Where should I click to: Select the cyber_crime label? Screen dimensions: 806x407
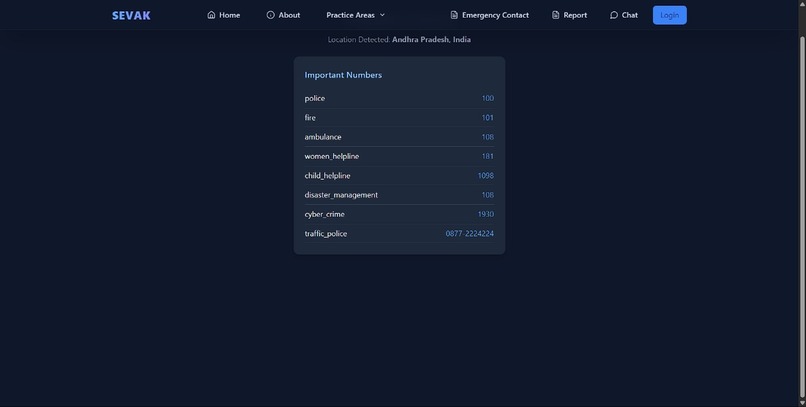[x=324, y=214]
